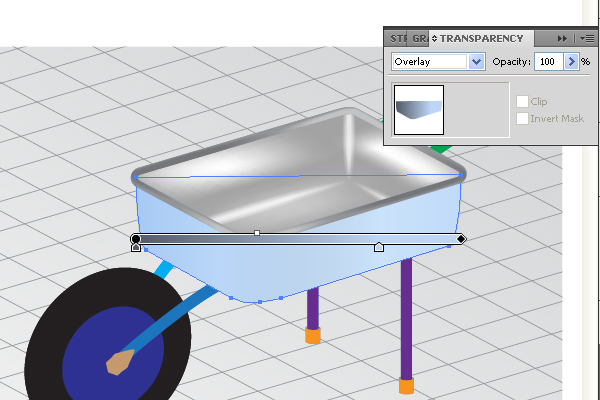Cycle panel display via Transparency tab arrows
This screenshot has height=400, width=600.
point(434,39)
